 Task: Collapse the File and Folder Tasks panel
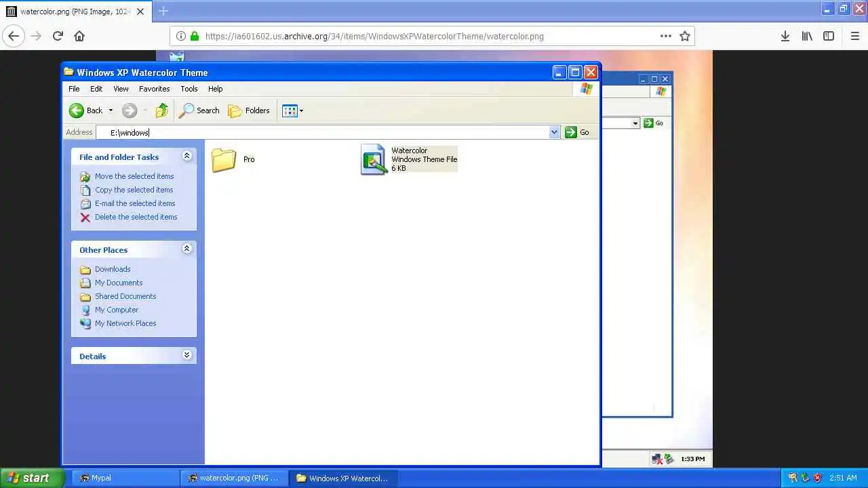point(186,157)
